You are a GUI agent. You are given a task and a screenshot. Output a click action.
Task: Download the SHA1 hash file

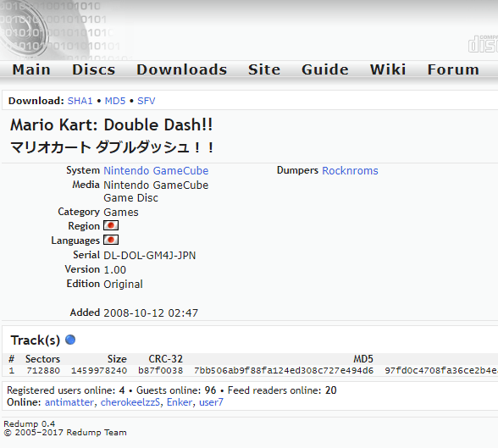pyautogui.click(x=80, y=101)
